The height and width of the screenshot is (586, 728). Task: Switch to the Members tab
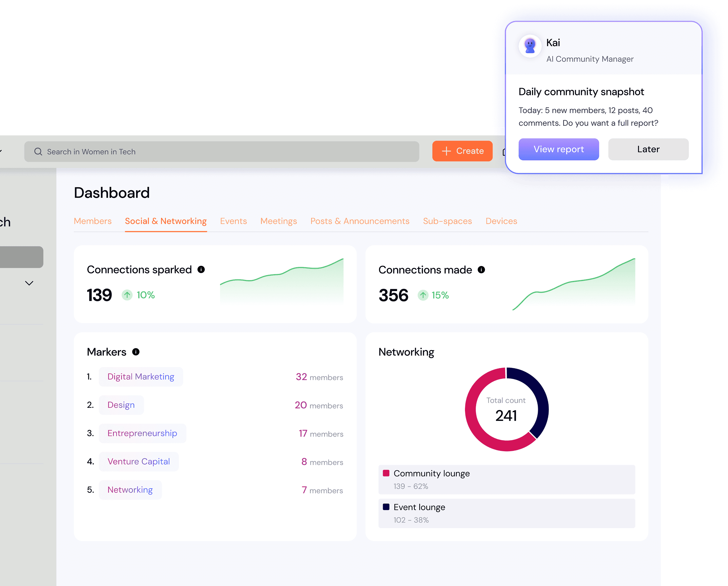click(92, 221)
